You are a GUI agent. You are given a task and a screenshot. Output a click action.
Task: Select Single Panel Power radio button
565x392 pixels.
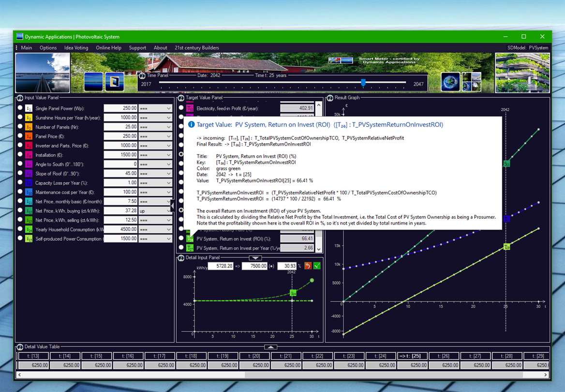(20, 108)
